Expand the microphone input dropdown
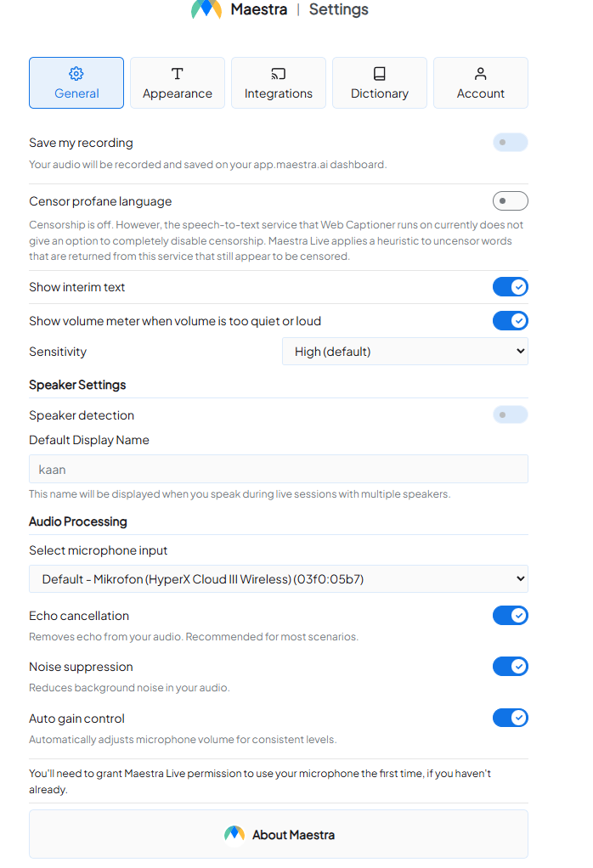This screenshot has width=593, height=868. [x=278, y=579]
